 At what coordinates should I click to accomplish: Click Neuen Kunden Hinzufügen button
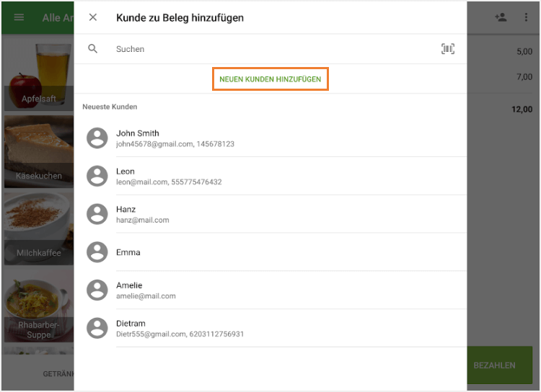[x=270, y=79]
